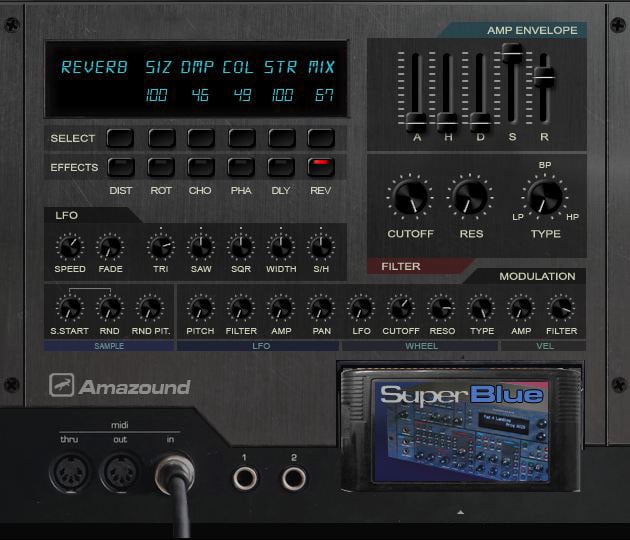Screen dimensions: 630x540
Task: Click the WHEEL modulation TYPE knob
Action: [x=481, y=308]
